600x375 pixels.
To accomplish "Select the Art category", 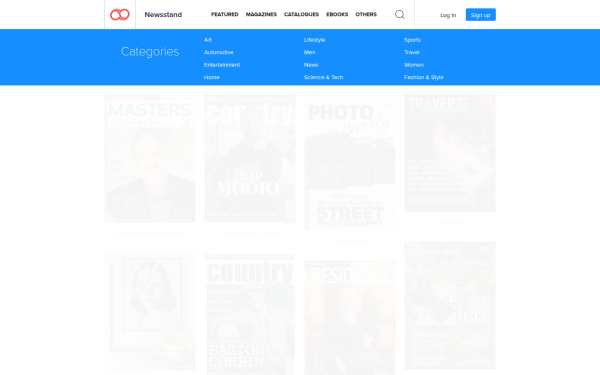I will [208, 40].
